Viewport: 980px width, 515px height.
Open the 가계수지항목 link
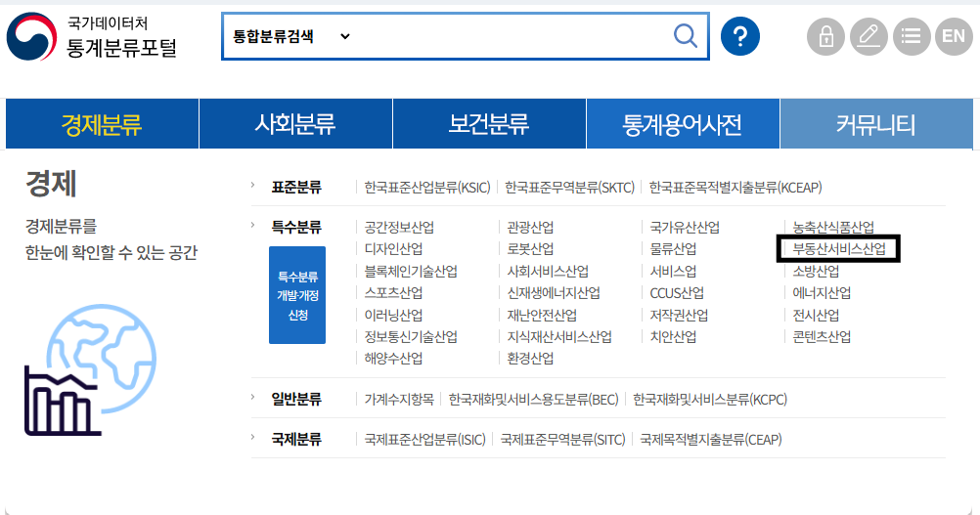click(397, 400)
